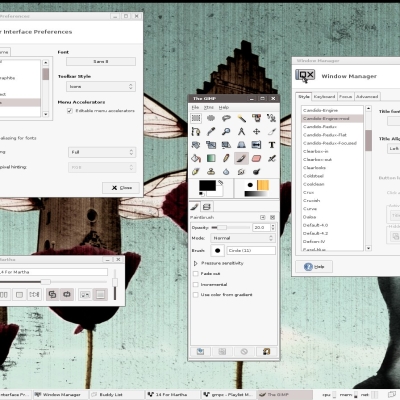
Task: Switch to Focus tab in Window Manager
Action: 345,97
